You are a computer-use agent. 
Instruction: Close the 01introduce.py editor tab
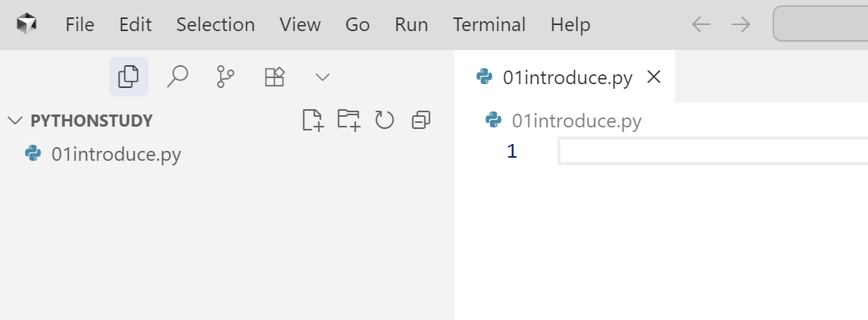(654, 77)
